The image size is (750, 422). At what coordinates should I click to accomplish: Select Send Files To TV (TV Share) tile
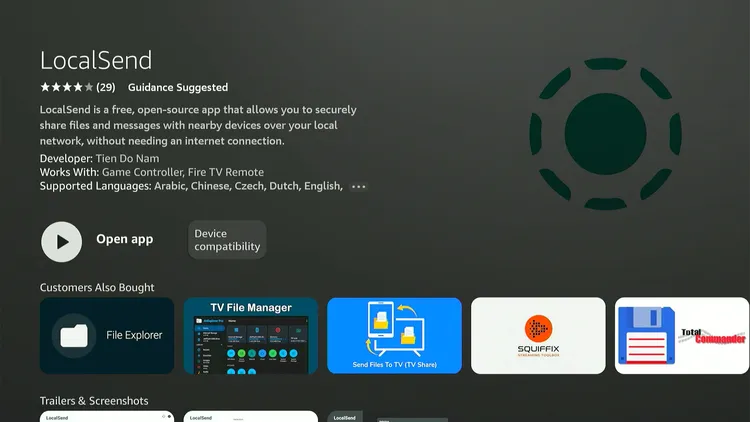394,335
